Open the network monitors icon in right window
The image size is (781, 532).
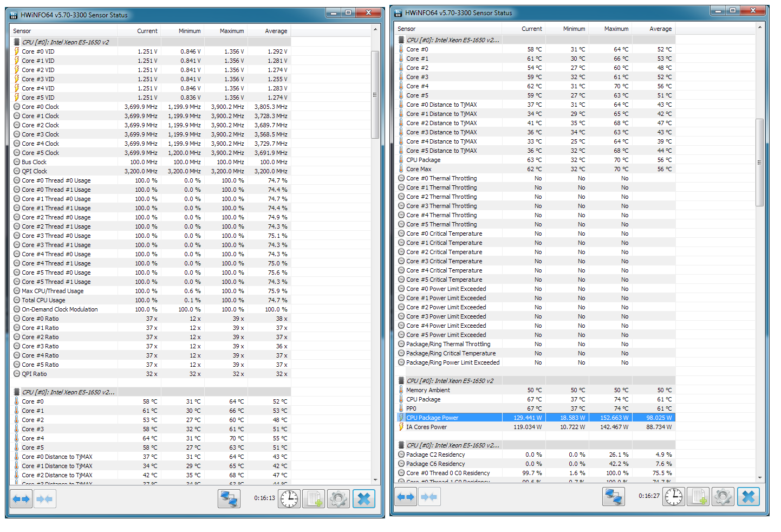614,496
